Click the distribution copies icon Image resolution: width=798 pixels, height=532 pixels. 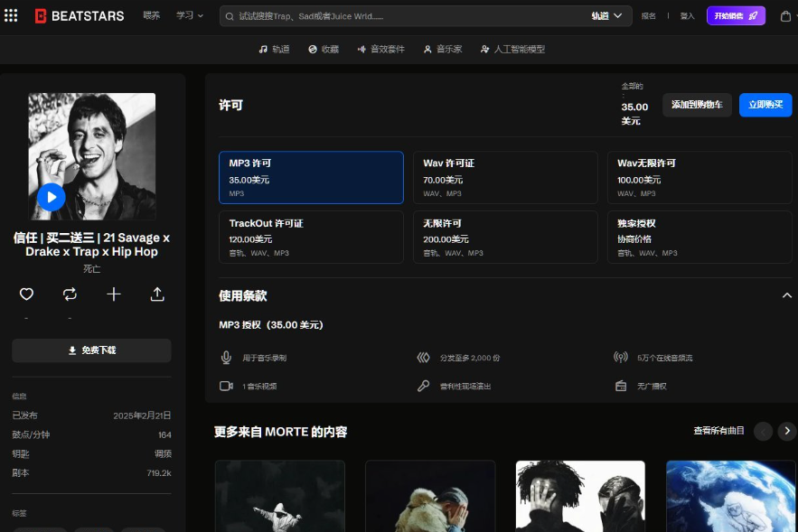424,358
